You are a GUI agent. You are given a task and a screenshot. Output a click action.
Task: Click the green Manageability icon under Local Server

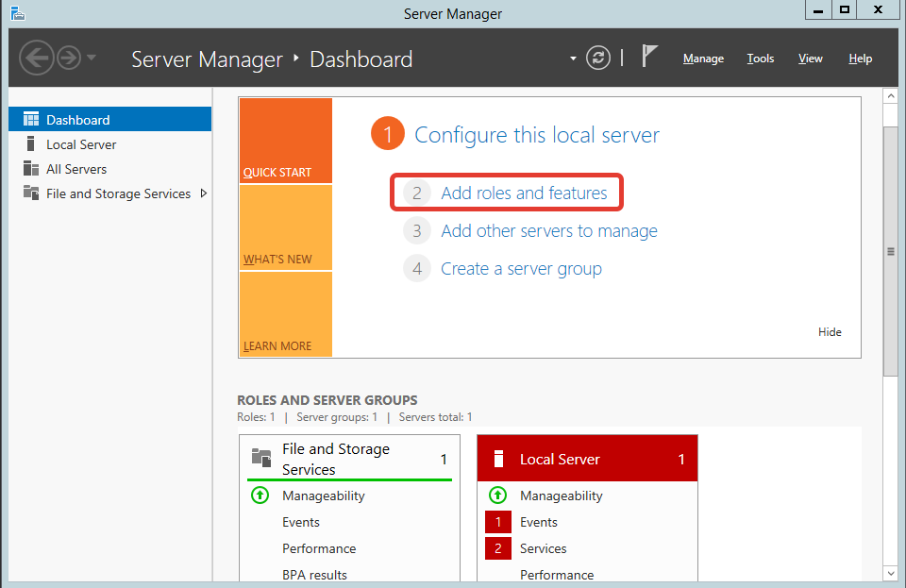(x=497, y=496)
